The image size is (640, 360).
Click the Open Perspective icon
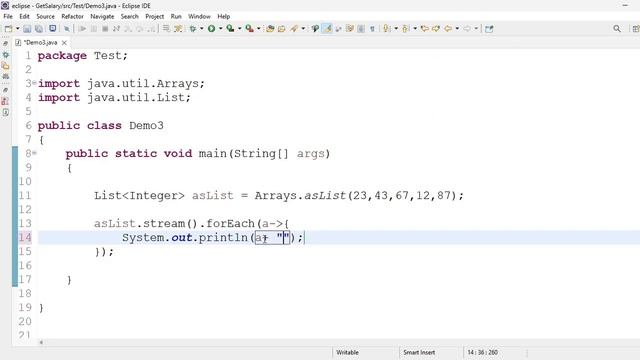pos(636,29)
